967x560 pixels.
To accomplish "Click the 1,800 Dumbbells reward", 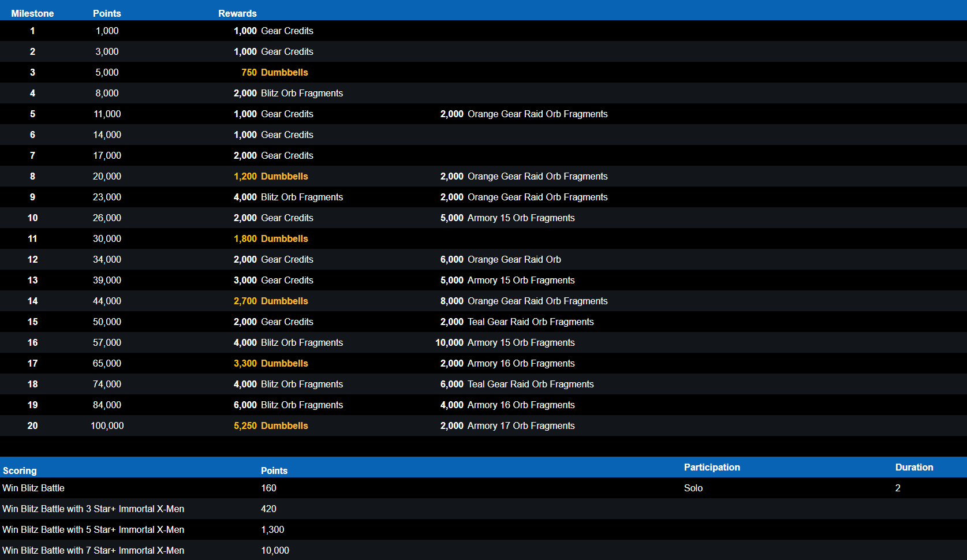I will (271, 238).
